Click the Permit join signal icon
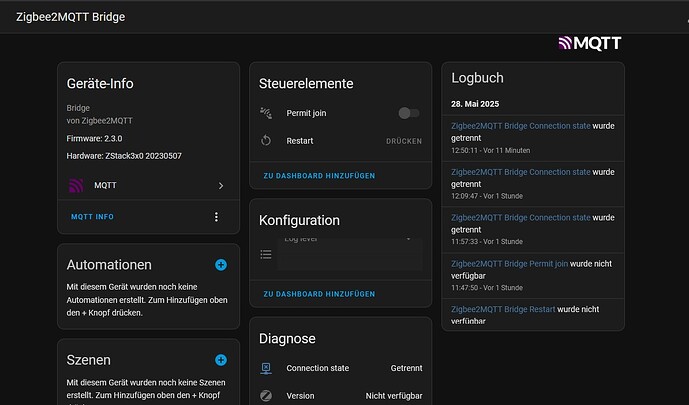Screen dimensions: 689x405 [x=266, y=113]
